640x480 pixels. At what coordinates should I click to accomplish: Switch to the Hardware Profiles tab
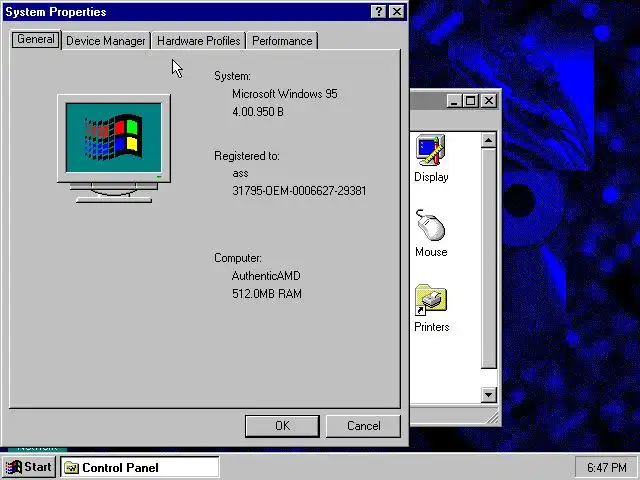pos(198,41)
